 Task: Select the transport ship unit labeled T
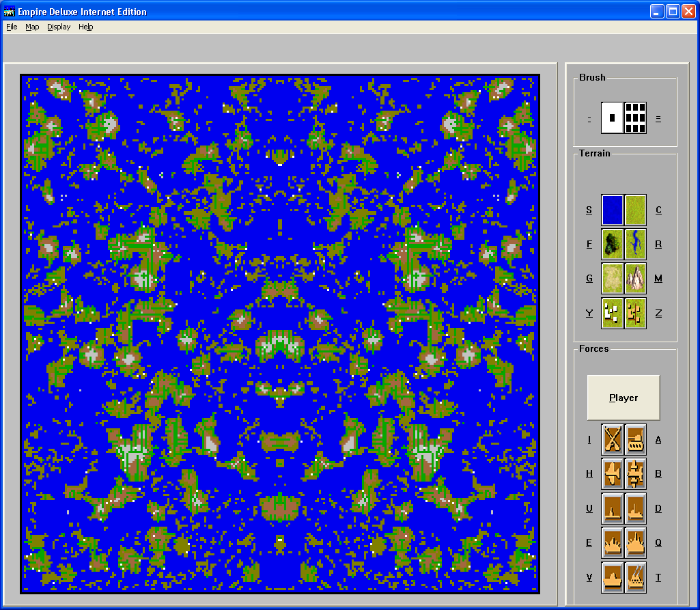pyautogui.click(x=635, y=577)
